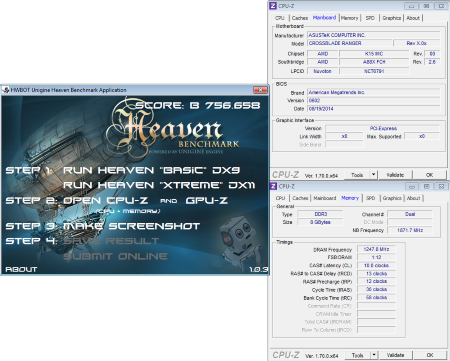Click the Model field CROSSBLADE RANGER
Screen dimensions: 450x361
click(x=349, y=43)
